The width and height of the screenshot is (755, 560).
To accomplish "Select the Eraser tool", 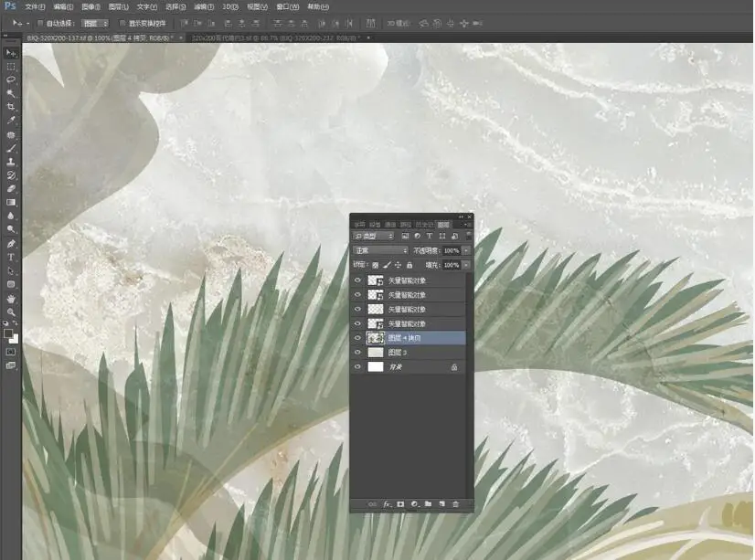I will [11, 189].
